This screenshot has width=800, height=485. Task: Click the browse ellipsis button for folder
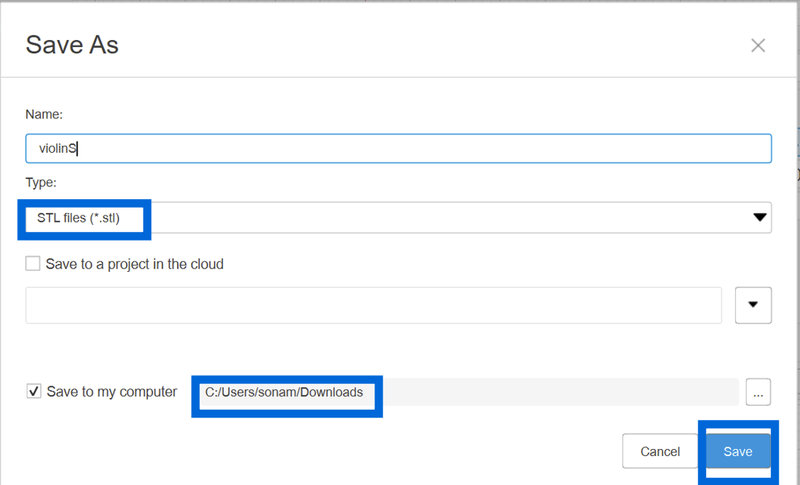coord(757,393)
